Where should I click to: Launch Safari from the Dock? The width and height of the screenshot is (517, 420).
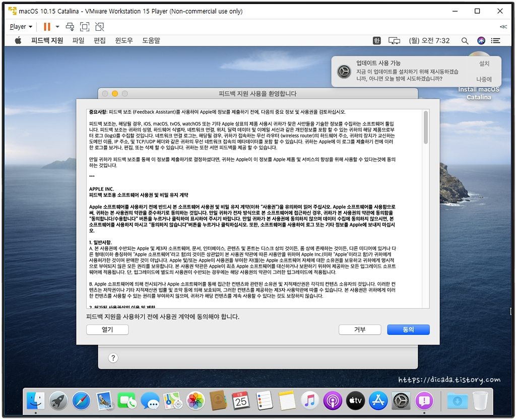pos(81,400)
